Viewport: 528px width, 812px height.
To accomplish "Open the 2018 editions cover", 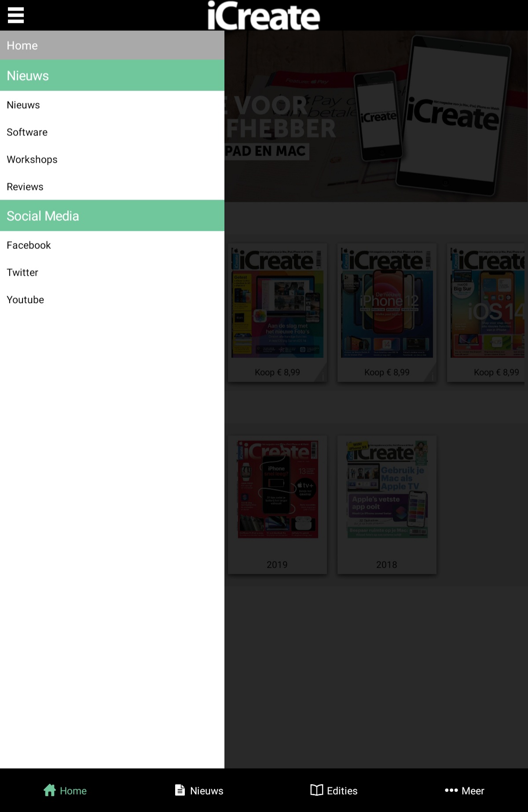I will [387, 489].
